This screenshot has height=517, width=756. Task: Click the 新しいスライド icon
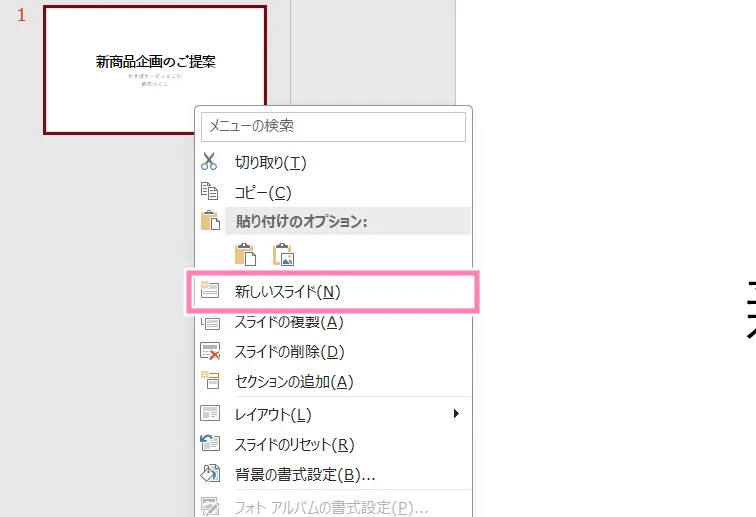click(209, 292)
